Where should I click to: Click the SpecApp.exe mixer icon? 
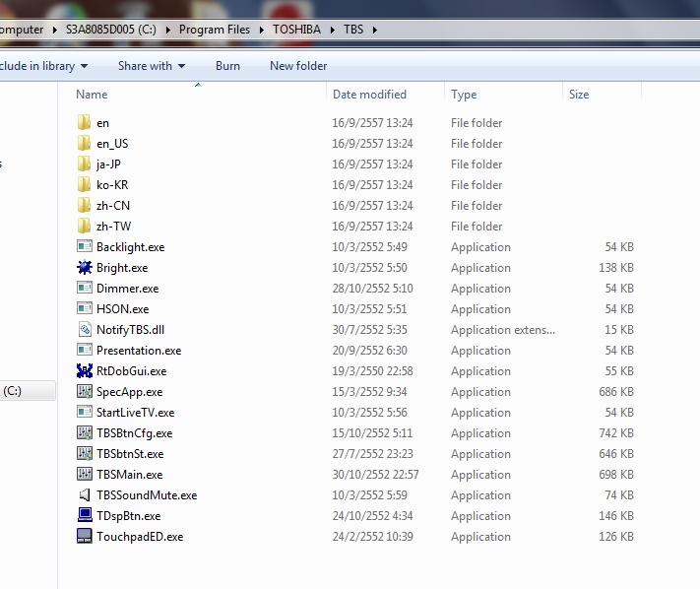tap(85, 391)
